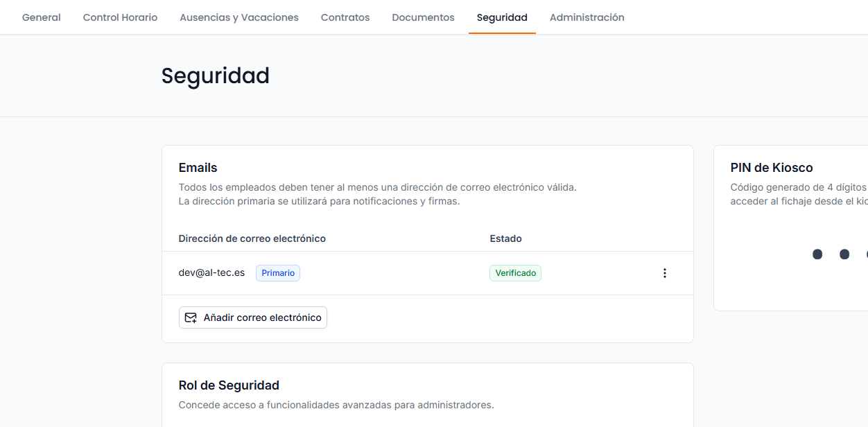Click the Estado column header

coord(505,238)
